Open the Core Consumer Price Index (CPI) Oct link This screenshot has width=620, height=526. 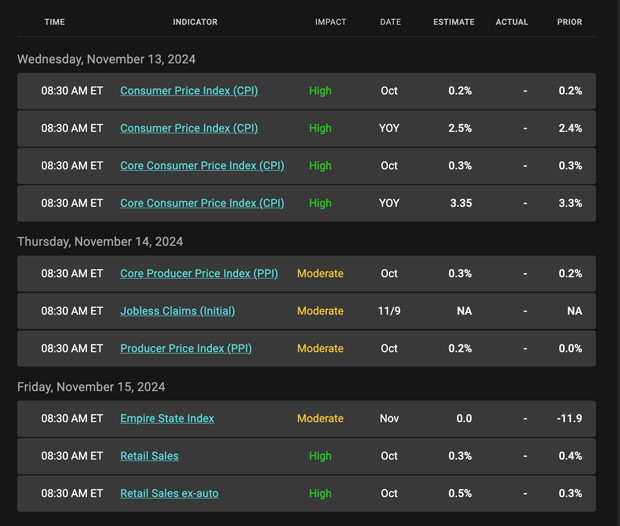pos(202,166)
